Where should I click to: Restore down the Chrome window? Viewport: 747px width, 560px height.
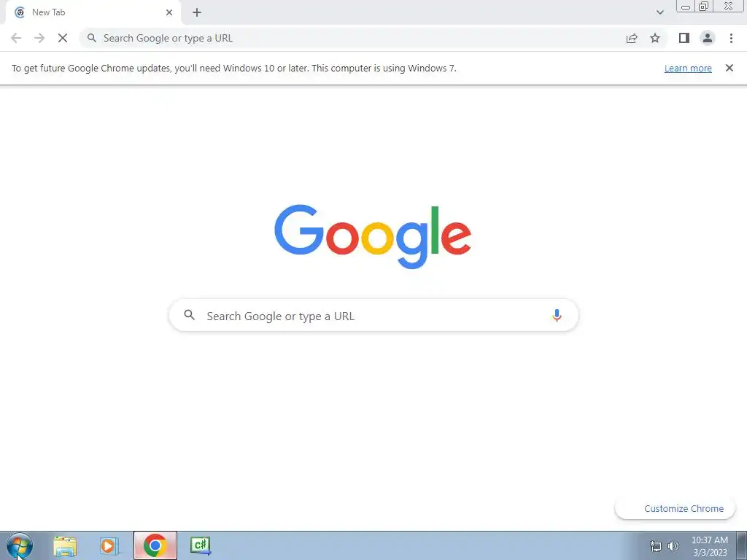tap(703, 6)
